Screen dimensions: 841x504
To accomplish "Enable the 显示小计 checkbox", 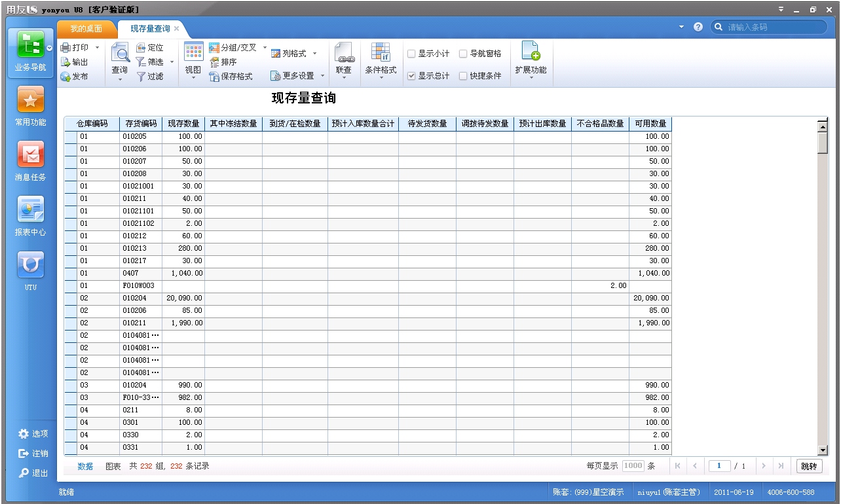I will pos(411,54).
